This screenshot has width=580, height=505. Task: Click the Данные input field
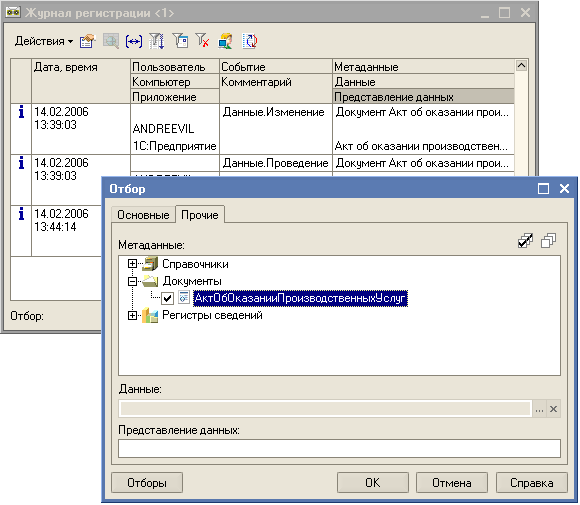[326, 409]
